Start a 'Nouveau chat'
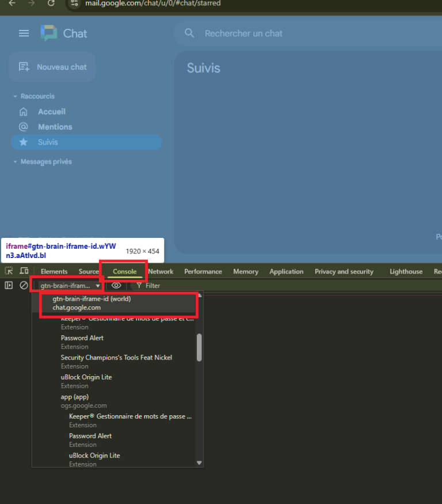Viewport: 442px width, 504px height. tap(52, 67)
